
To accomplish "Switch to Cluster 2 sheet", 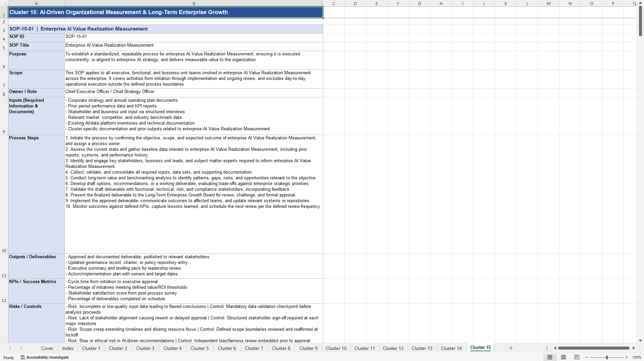I will coord(118,348).
